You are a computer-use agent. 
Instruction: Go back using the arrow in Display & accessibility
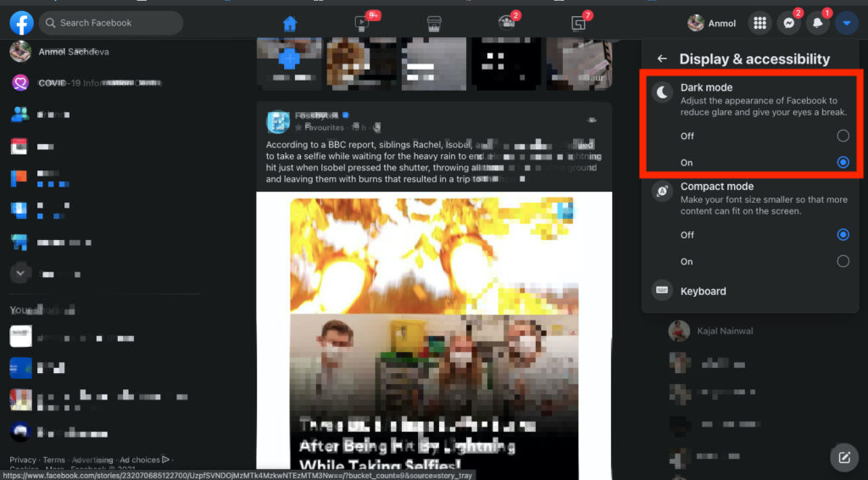(662, 59)
